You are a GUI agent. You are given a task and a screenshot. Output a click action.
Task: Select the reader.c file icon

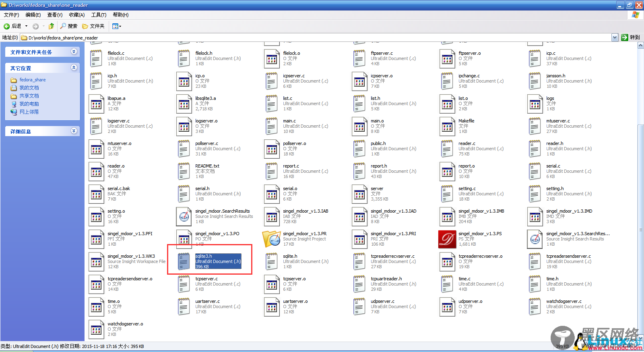(x=447, y=149)
